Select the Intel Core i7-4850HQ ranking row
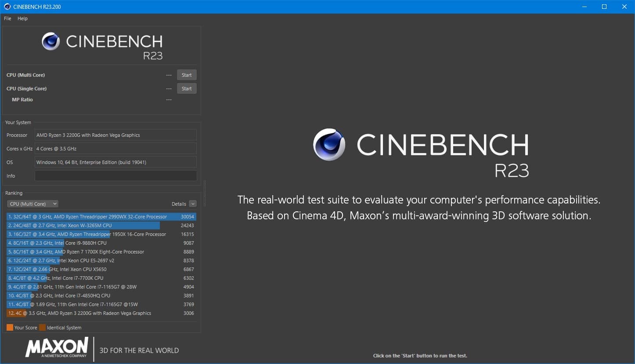Viewport: 635px width, 364px height. click(x=101, y=296)
